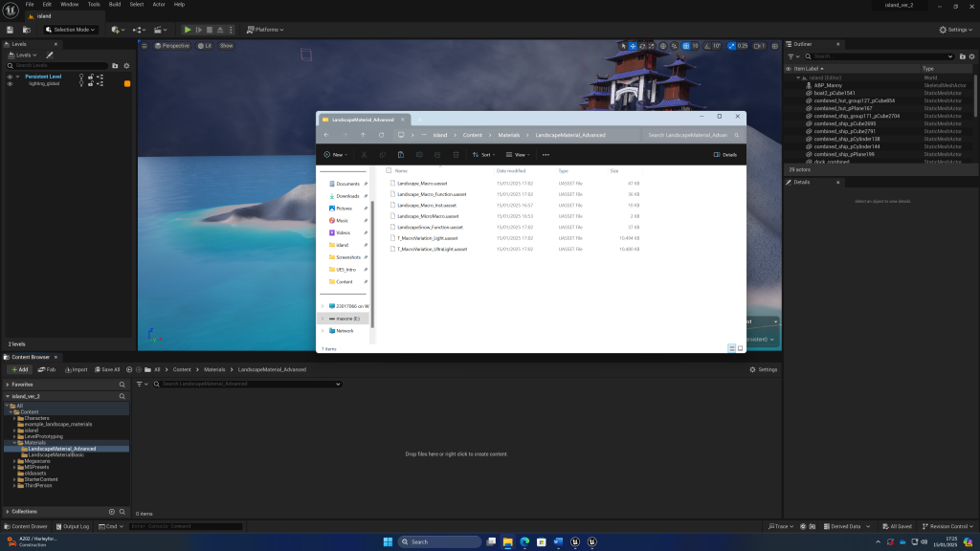
Task: Click the Levels panel settings gear
Action: (x=126, y=66)
